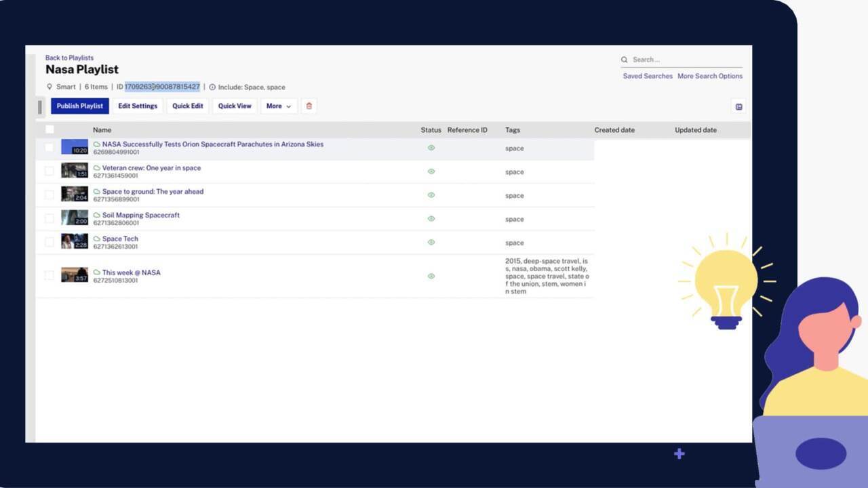Screen dimensions: 868x488
Task: Tick checkbox for Soil Mapping Spacecraft row
Action: (49, 218)
